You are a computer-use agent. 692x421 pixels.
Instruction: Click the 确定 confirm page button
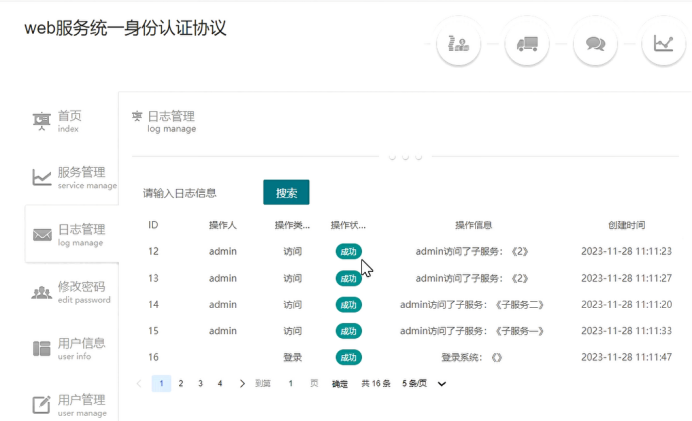tap(340, 384)
